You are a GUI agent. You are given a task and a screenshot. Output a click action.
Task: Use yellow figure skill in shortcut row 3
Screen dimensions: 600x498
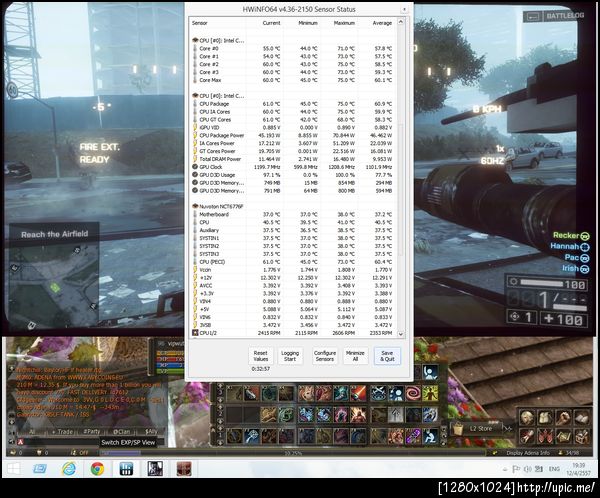pos(430,394)
